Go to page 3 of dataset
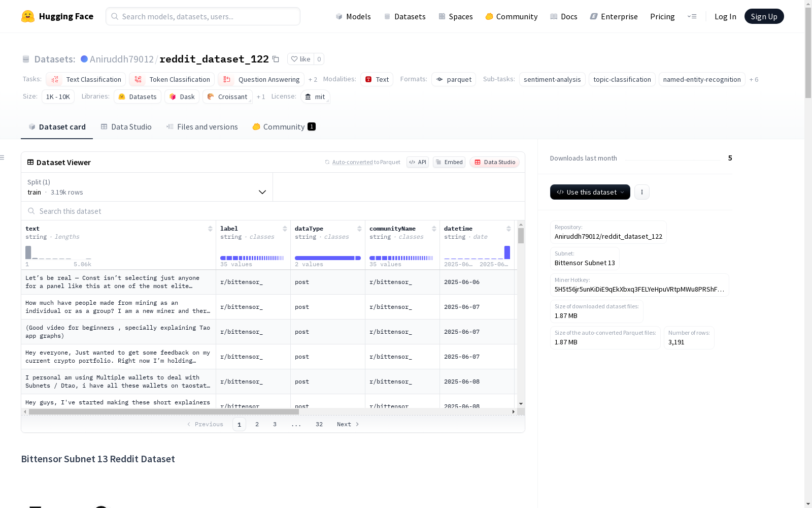 click(x=275, y=424)
